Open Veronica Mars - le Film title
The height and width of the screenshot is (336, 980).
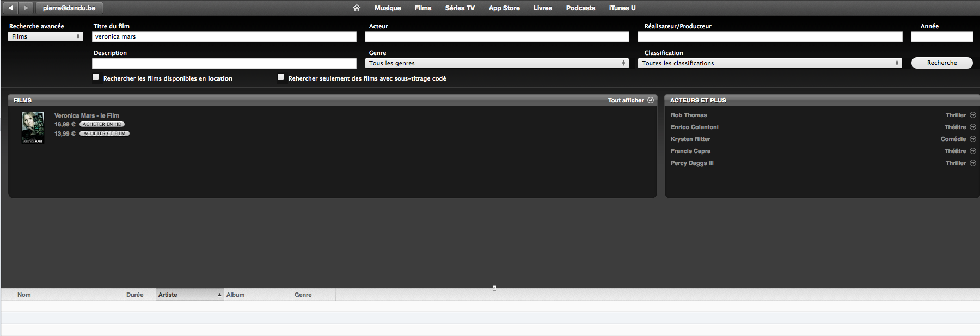click(87, 115)
